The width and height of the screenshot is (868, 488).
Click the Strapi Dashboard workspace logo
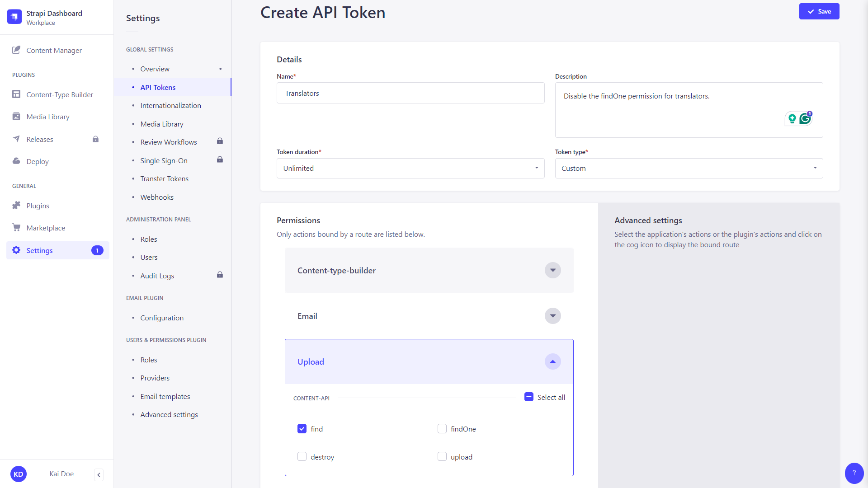pyautogui.click(x=14, y=16)
